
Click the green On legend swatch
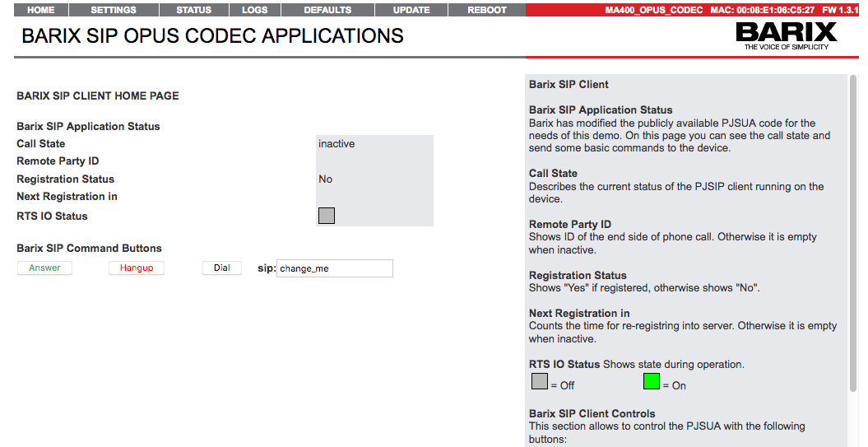click(x=652, y=382)
